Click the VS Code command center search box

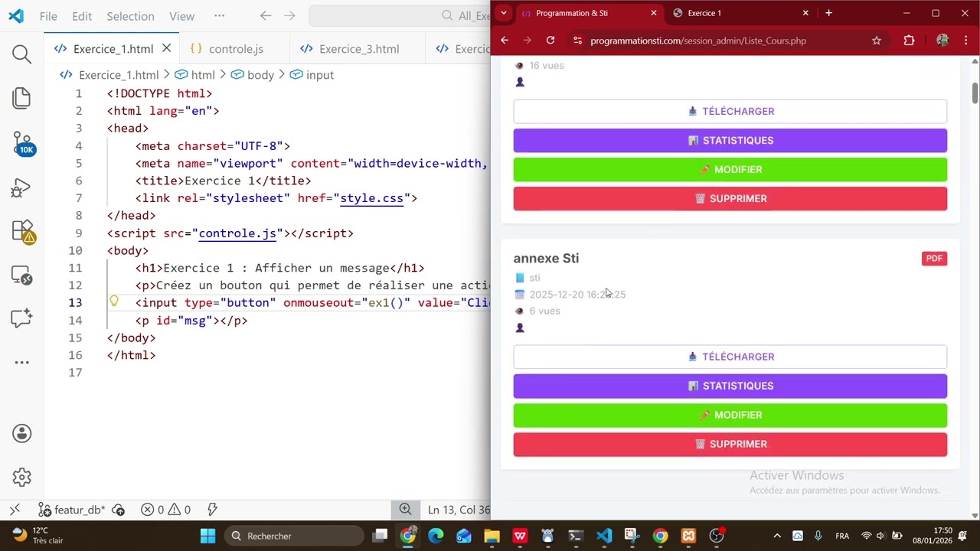click(400, 16)
